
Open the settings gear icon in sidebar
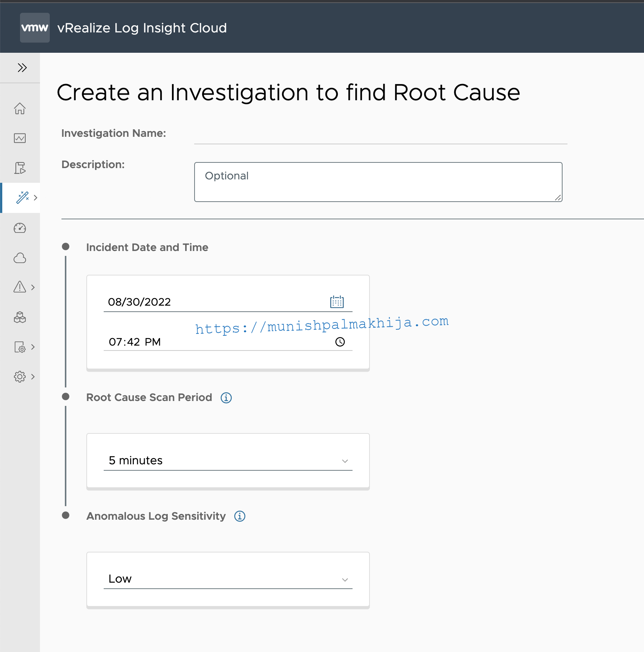[x=20, y=377]
